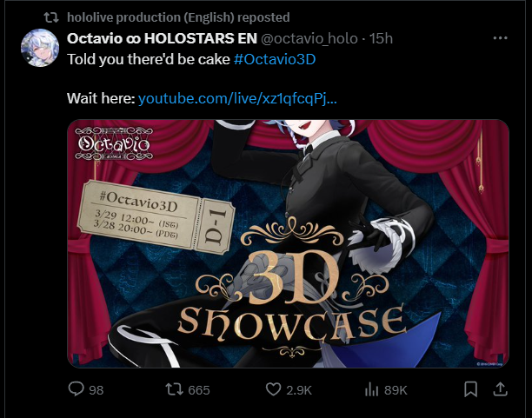The height and width of the screenshot is (418, 532).
Task: Click the 98 replies count
Action: click(96, 390)
